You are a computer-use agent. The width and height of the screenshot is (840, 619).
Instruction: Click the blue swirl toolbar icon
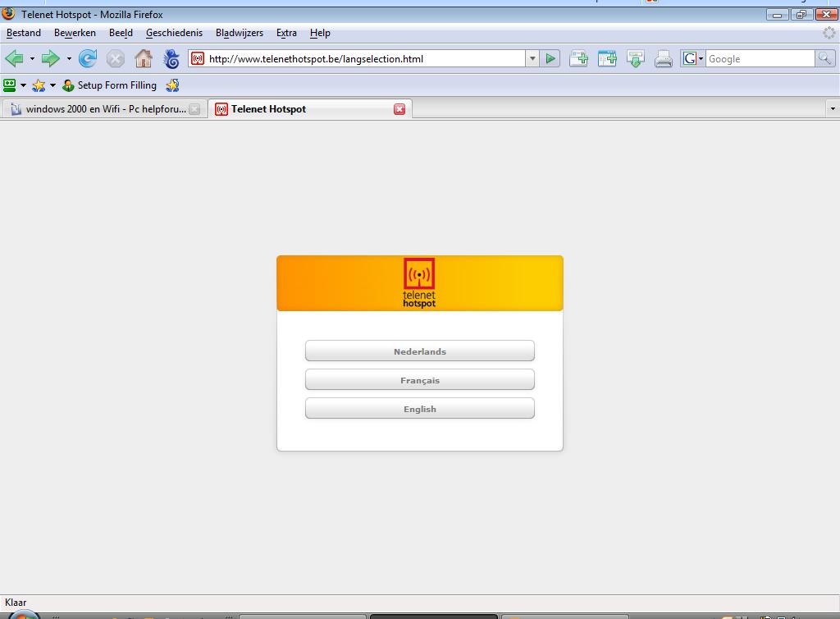(171, 58)
